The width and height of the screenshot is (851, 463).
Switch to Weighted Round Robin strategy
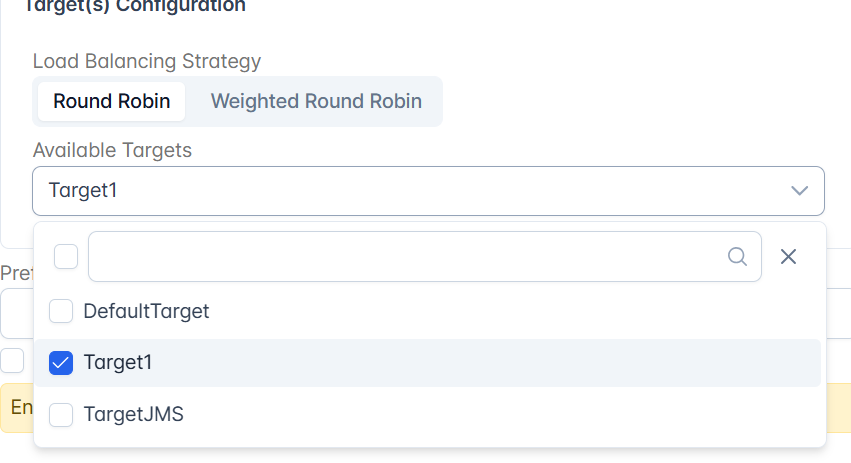pyautogui.click(x=316, y=102)
